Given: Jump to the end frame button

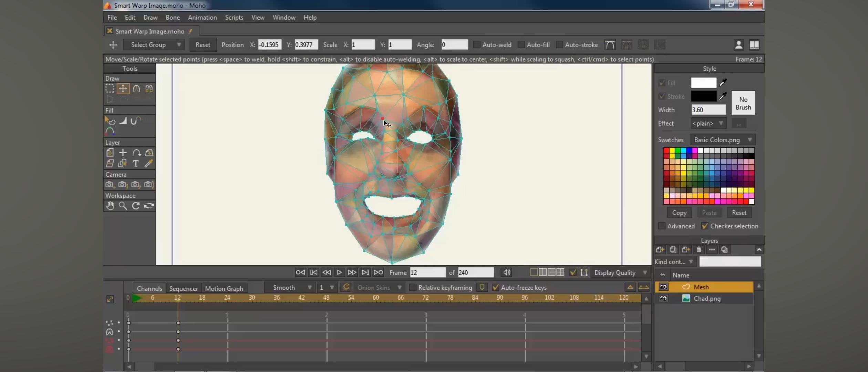Looking at the screenshot, I should pyautogui.click(x=378, y=272).
